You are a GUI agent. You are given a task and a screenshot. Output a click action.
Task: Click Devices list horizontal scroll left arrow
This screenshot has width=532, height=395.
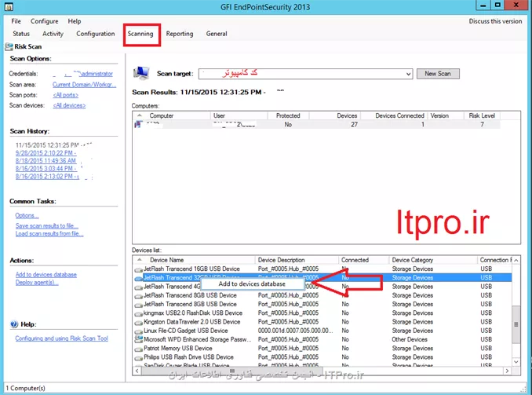[137, 371]
